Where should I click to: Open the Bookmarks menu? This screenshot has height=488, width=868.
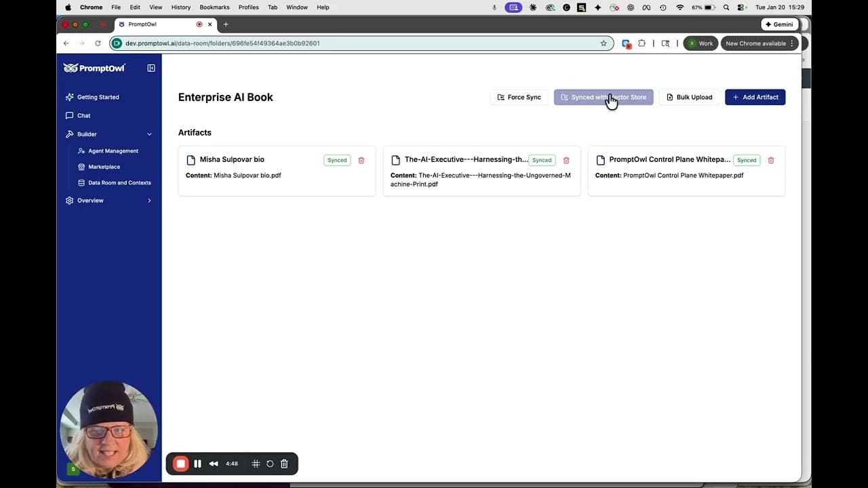click(x=214, y=7)
